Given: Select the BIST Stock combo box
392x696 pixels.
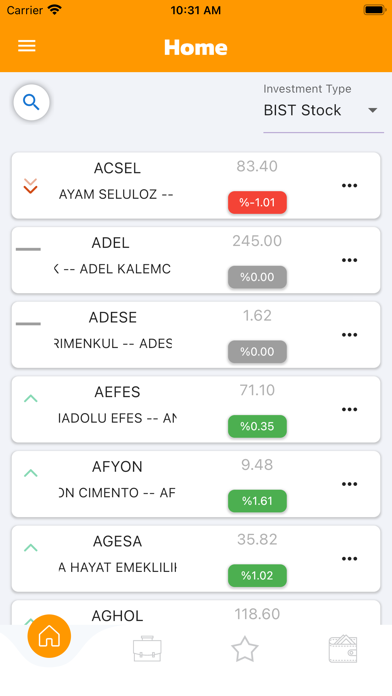Looking at the screenshot, I should (323, 110).
